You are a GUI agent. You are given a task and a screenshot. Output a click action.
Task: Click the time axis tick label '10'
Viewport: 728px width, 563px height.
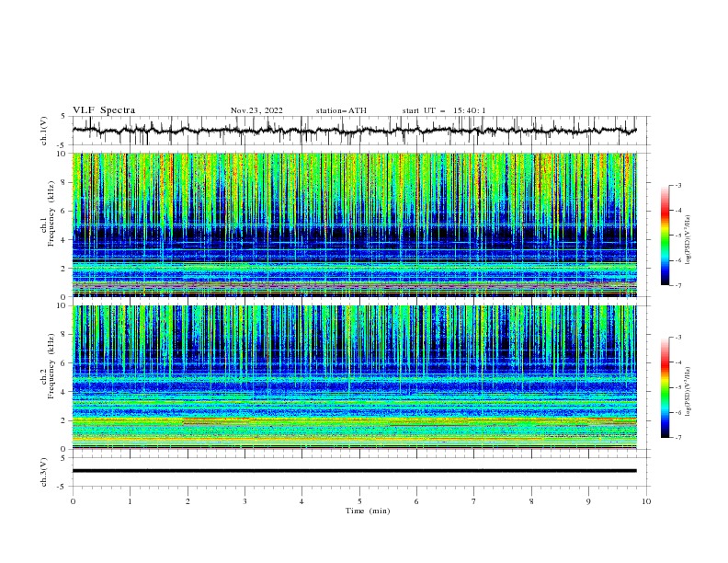[646, 501]
